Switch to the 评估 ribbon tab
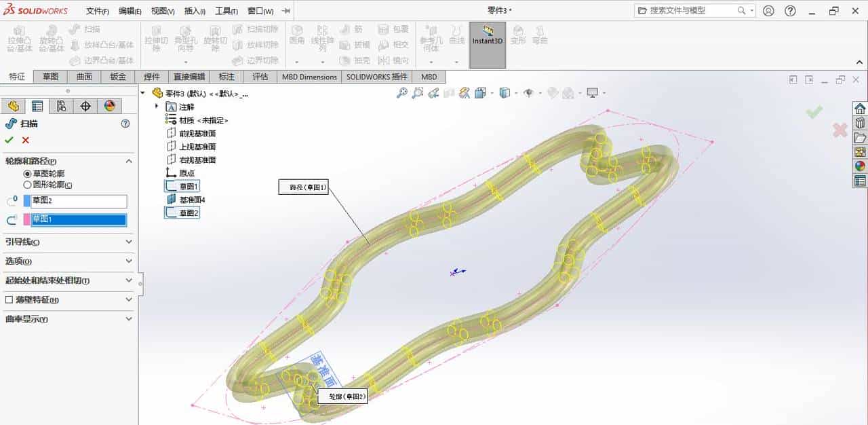Viewport: 868px width, 425px height. point(259,77)
